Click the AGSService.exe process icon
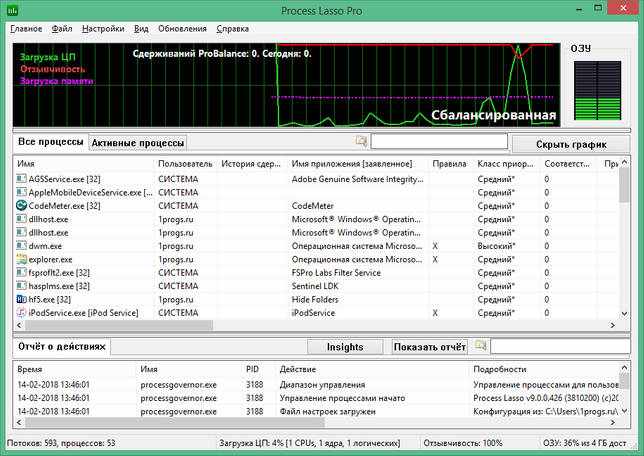 pos(21,179)
